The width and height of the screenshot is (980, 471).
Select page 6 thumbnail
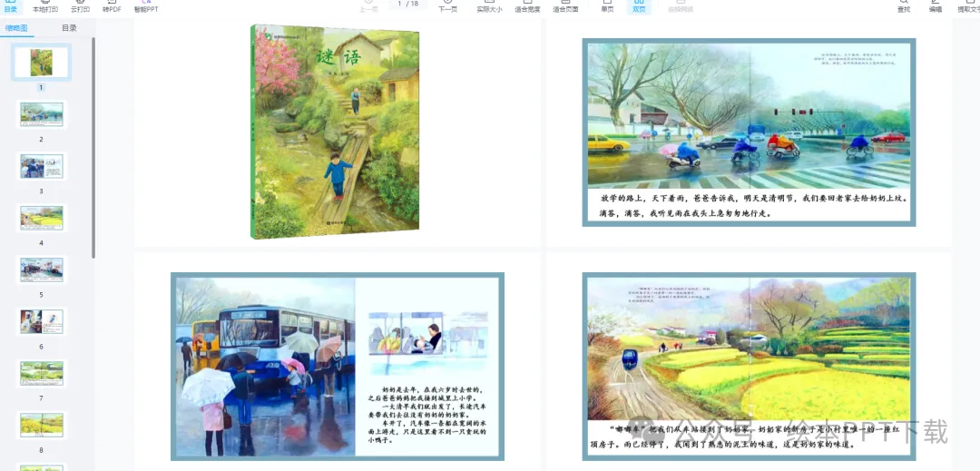click(41, 321)
